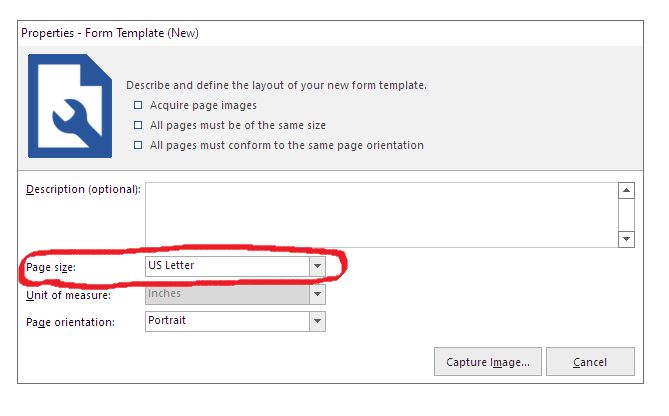Click the Cancel button
This screenshot has width=669, height=416.
[590, 362]
